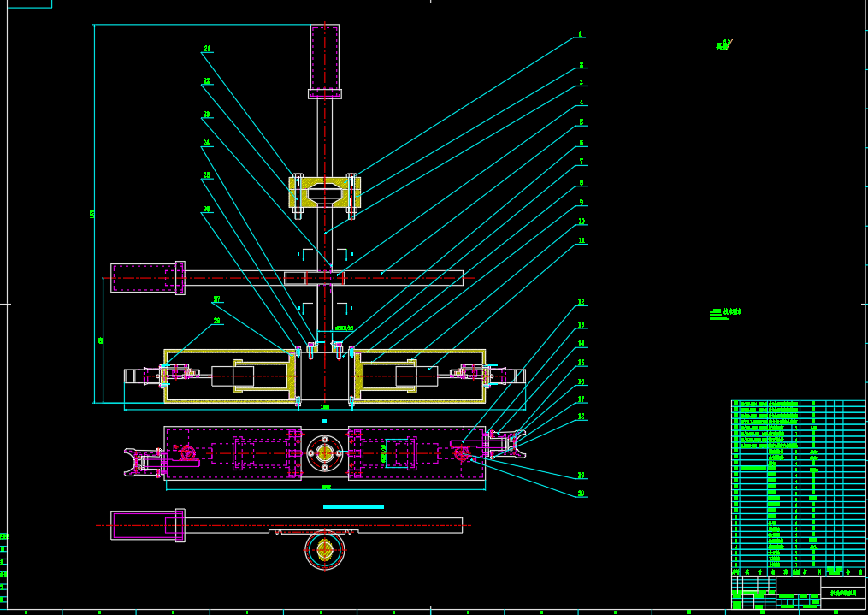Click part callout number 21

tap(207, 49)
